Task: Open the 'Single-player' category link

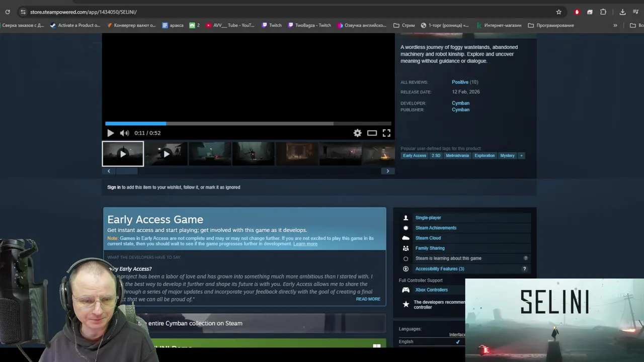Action: (428, 218)
